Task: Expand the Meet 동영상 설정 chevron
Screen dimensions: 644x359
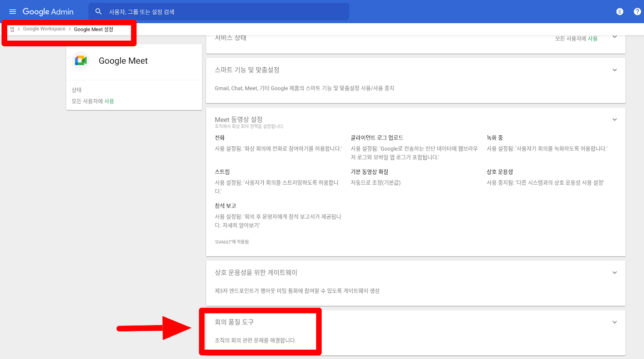Action: (615, 120)
